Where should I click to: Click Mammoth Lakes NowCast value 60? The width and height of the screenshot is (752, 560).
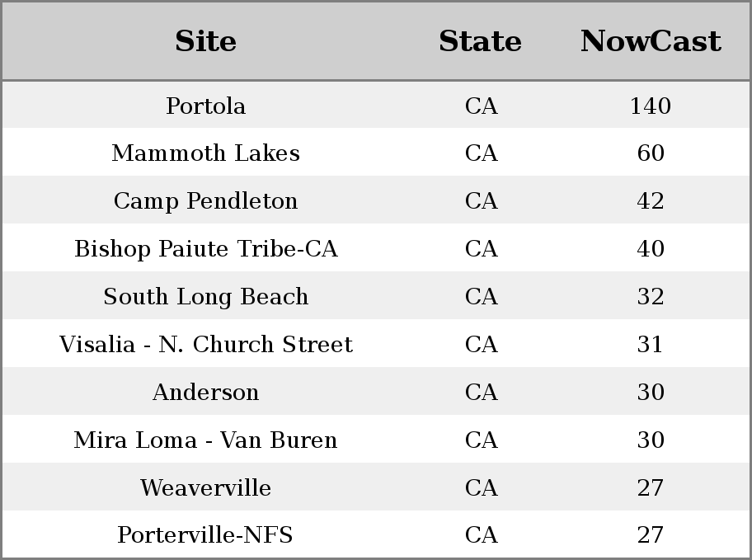651,153
